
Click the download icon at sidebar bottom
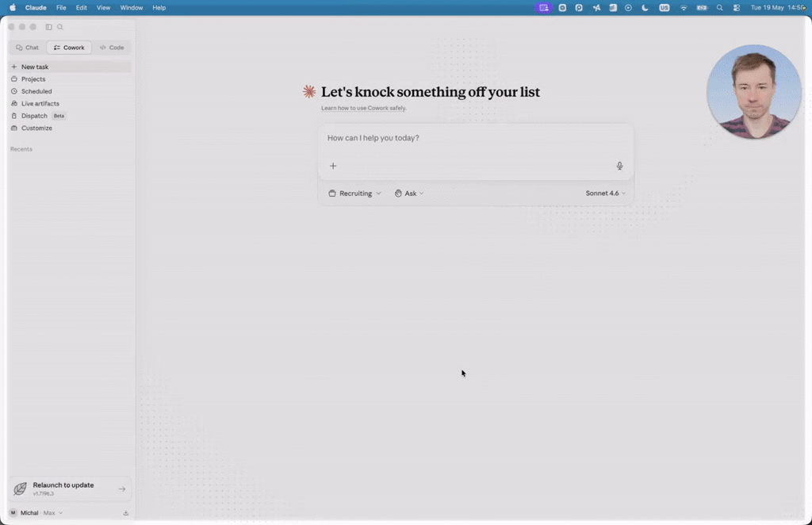[126, 513]
